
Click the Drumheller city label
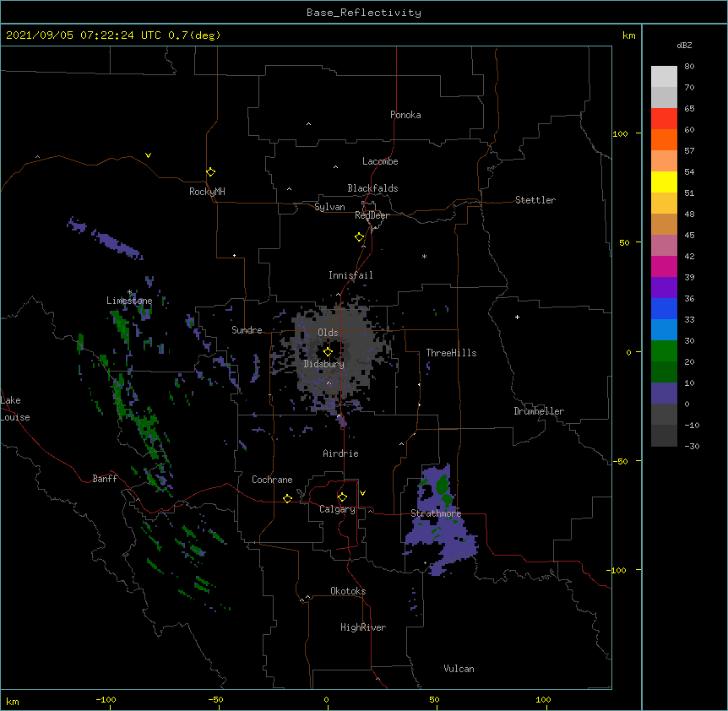[539, 411]
